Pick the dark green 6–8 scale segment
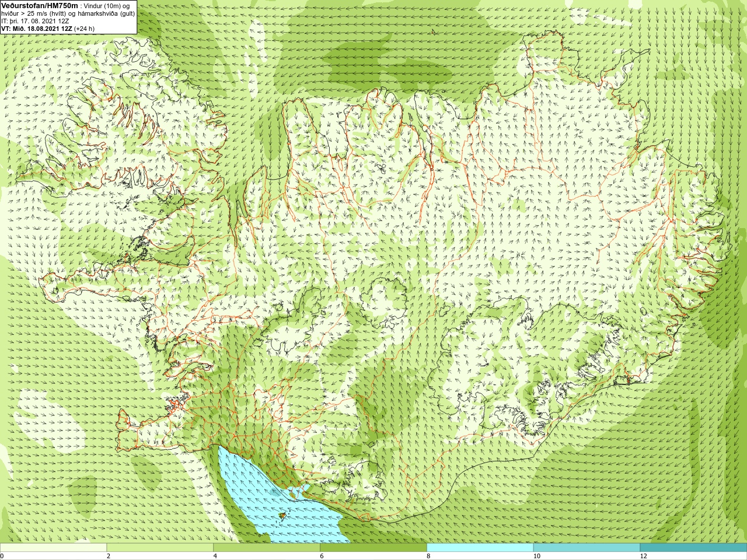Viewport: 747px width, 560px height. (373, 548)
